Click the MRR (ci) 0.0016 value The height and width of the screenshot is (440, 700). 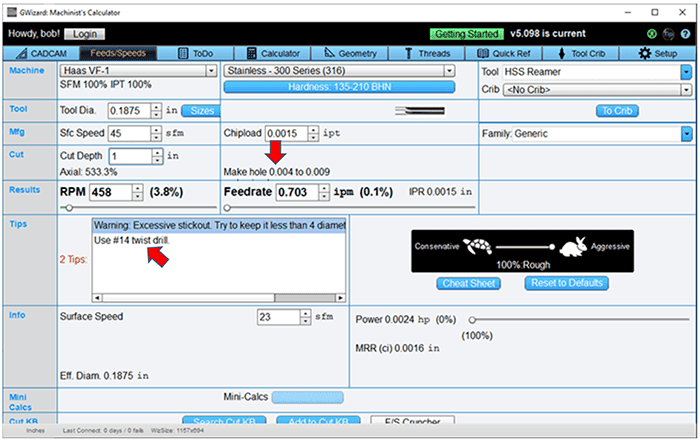point(397,349)
